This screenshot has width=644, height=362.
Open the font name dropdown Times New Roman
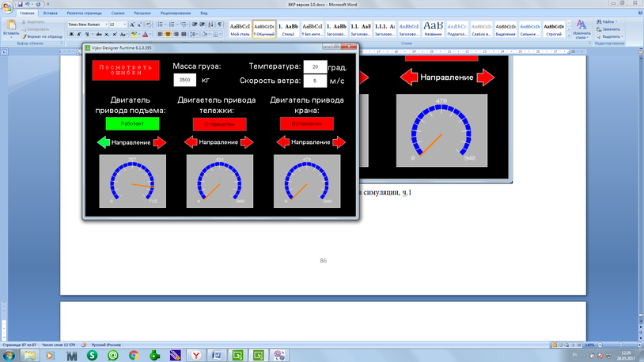(106, 25)
